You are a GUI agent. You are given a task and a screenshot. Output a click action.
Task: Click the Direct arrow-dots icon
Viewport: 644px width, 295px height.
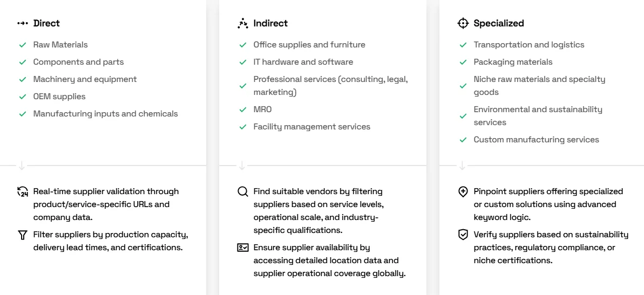pyautogui.click(x=23, y=23)
